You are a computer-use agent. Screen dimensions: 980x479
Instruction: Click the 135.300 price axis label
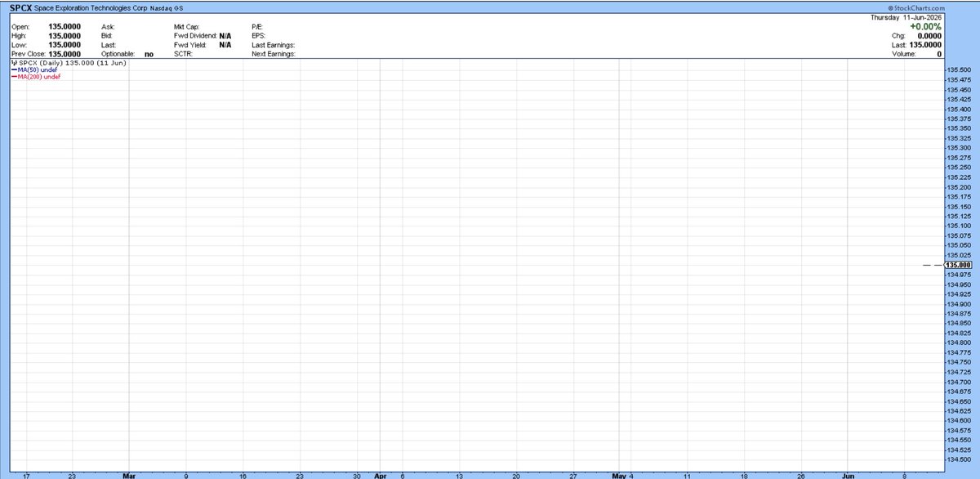tap(958, 148)
